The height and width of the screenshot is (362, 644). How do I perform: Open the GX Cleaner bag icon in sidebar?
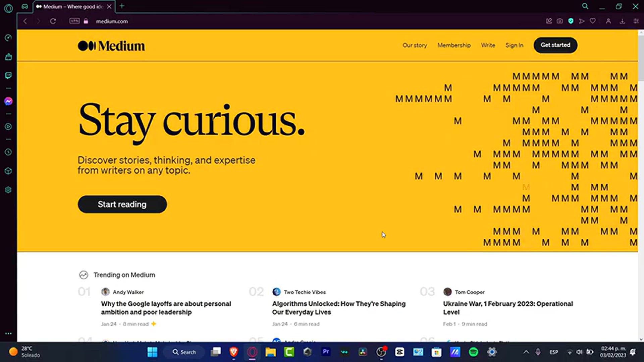point(8,57)
